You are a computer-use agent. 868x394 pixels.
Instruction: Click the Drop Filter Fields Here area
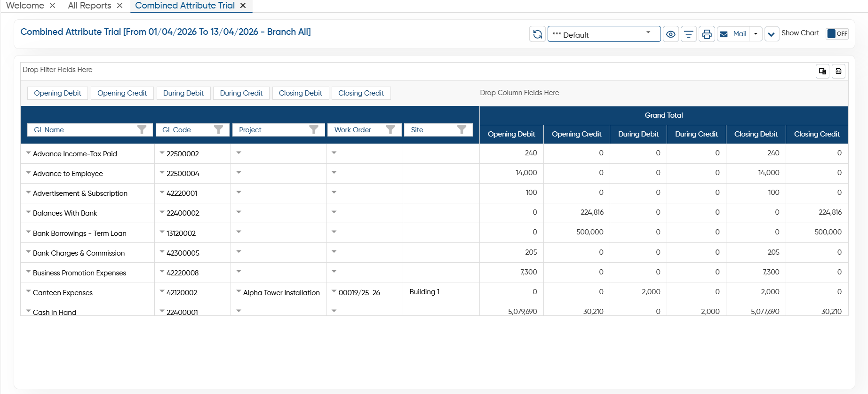57,70
